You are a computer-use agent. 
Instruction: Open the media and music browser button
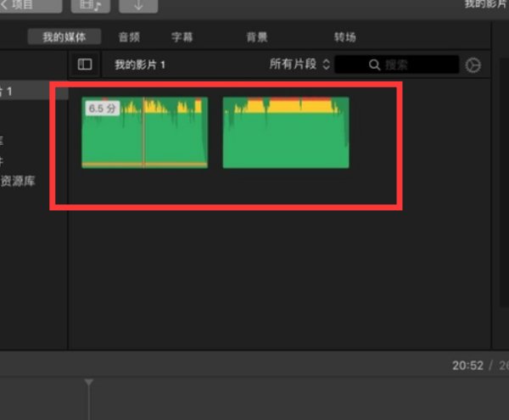coord(91,5)
